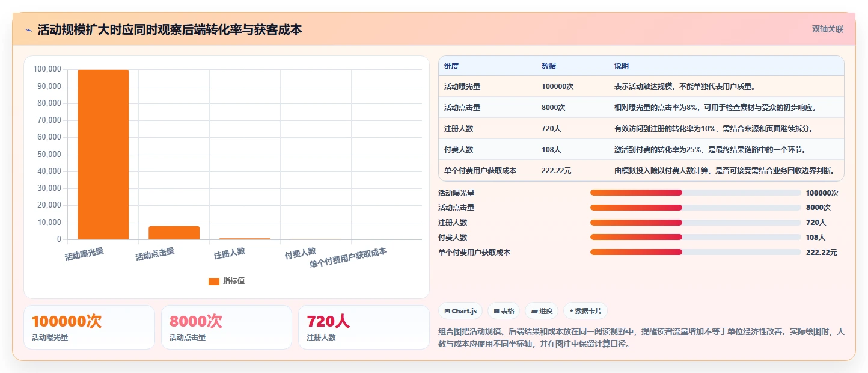This screenshot has width=868, height=373.
Task: Select the 注册人数 table row name
Action: point(459,129)
